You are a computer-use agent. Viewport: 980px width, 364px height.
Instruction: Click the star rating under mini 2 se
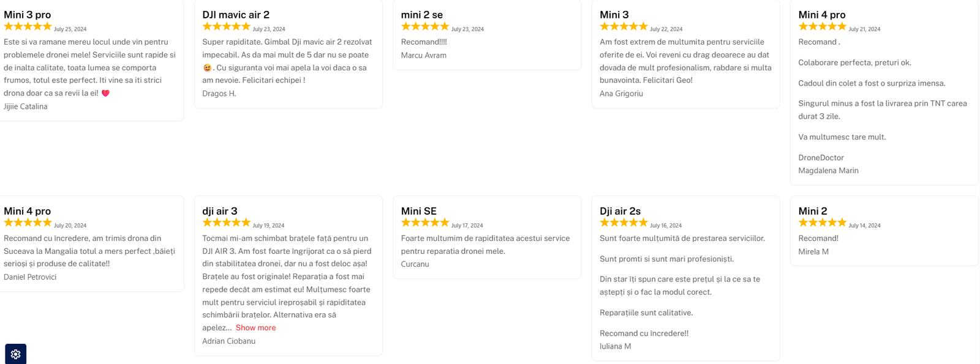(x=425, y=26)
